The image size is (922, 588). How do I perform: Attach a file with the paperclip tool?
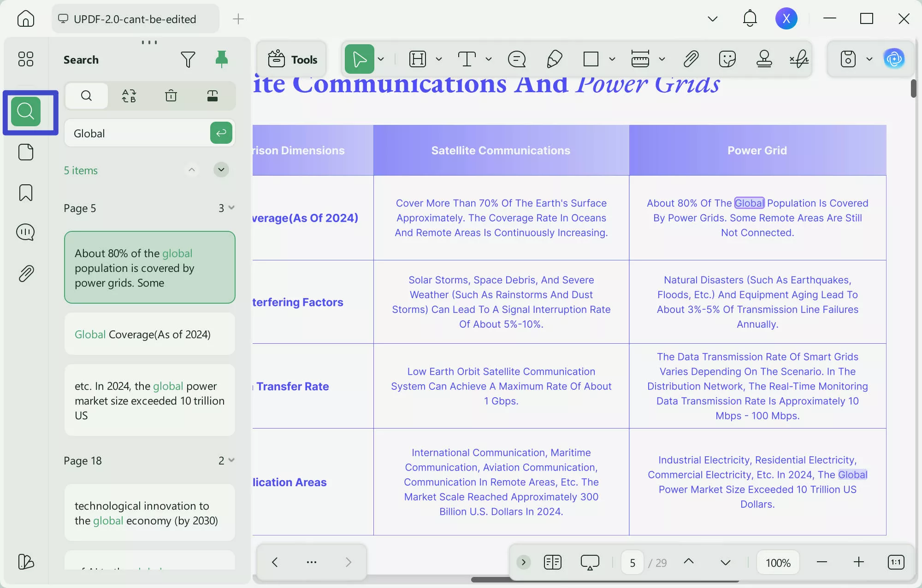pyautogui.click(x=691, y=59)
